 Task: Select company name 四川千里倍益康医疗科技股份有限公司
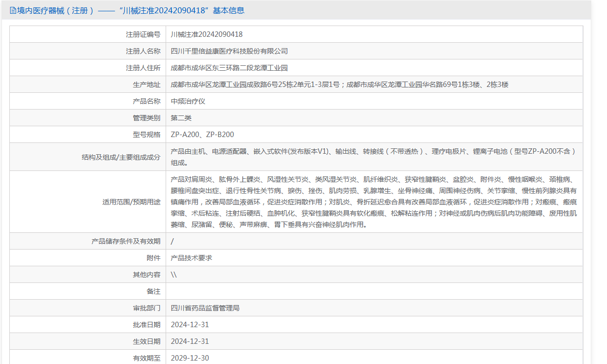click(229, 51)
